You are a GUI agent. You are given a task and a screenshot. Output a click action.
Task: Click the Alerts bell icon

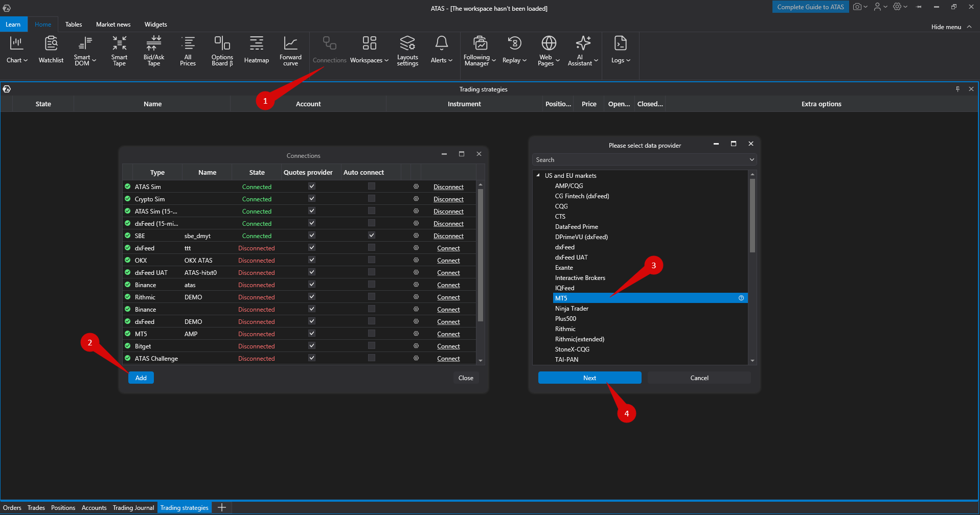442,43
